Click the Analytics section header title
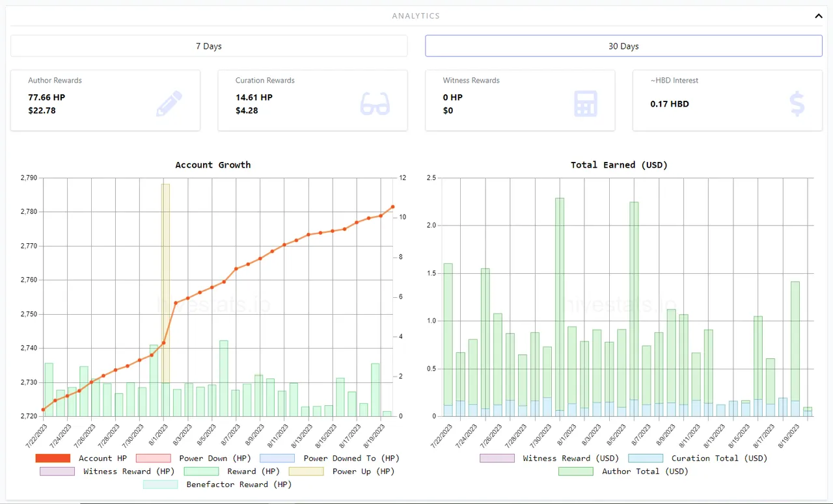Viewport: 833px width, 504px height. click(416, 16)
